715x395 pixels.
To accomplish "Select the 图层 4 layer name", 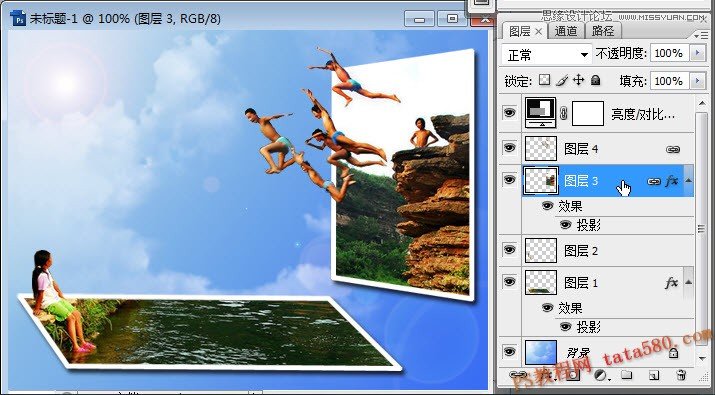I will coord(581,149).
